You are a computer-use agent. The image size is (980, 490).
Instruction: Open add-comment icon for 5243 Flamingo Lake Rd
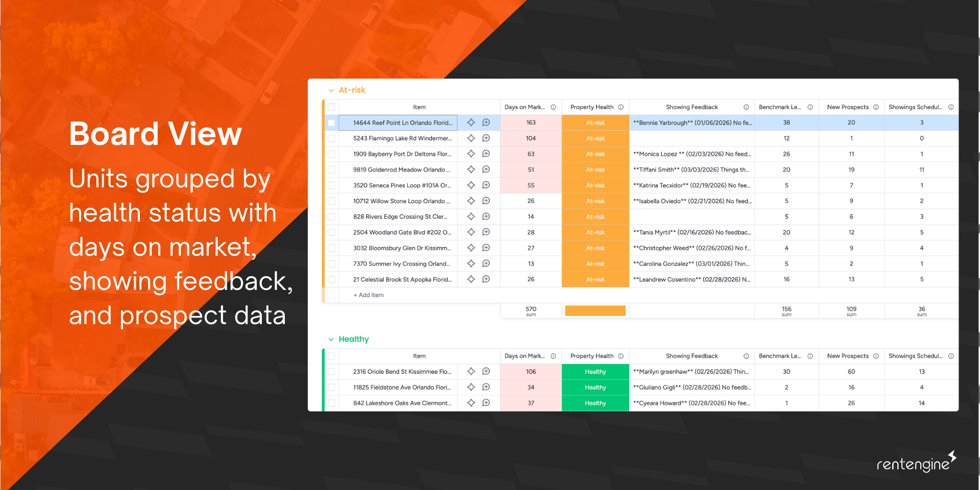point(485,138)
